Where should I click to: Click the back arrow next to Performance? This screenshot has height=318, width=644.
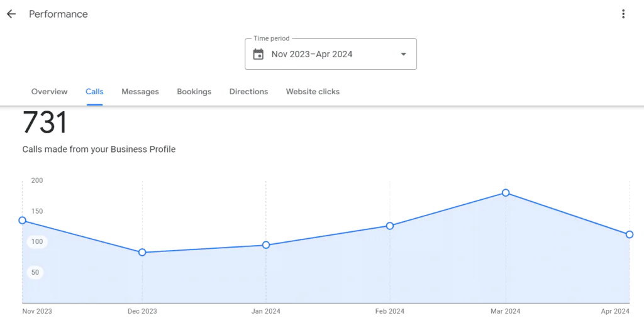(11, 14)
